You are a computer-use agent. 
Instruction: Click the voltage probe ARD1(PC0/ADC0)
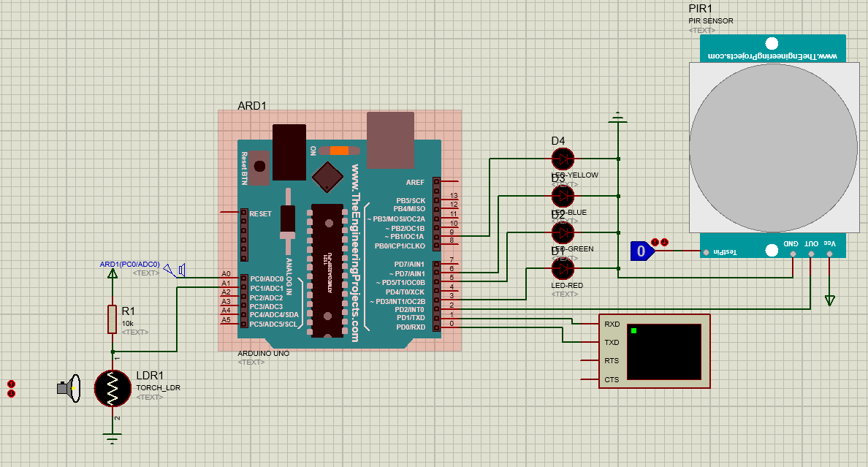coord(129,265)
